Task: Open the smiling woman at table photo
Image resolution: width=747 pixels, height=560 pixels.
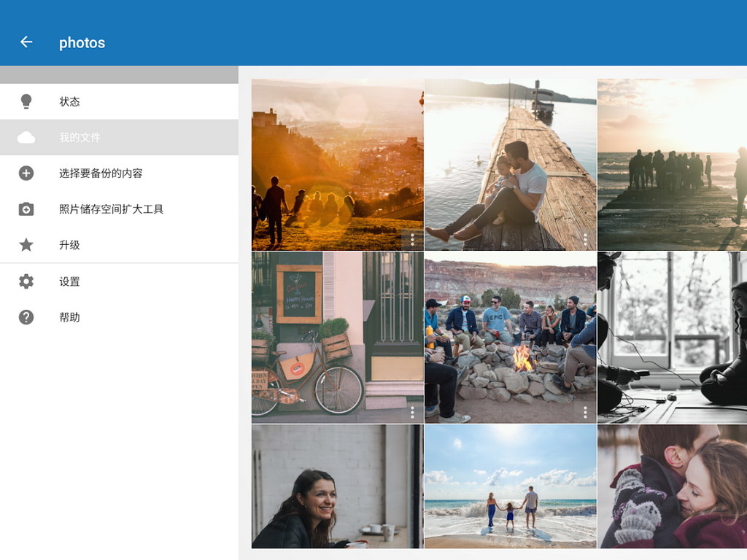Action: point(338,486)
